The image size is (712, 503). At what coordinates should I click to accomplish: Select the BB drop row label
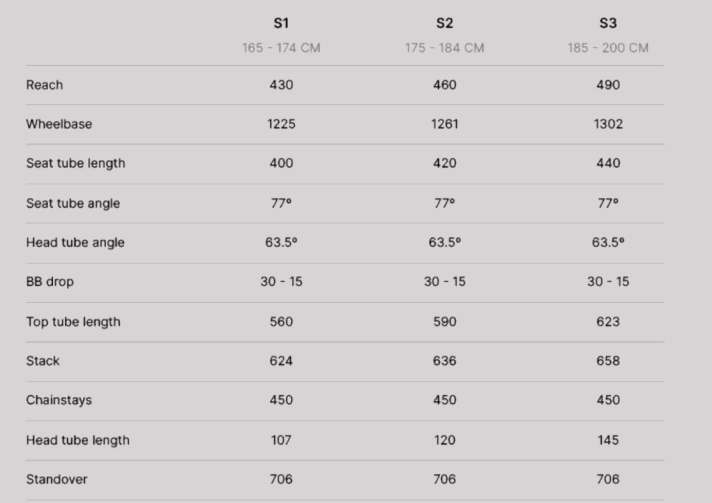50,282
